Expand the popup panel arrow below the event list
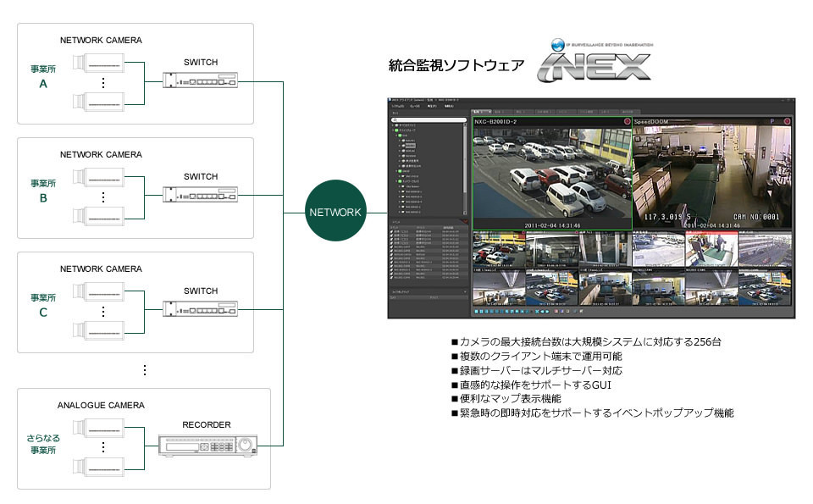 [465, 292]
